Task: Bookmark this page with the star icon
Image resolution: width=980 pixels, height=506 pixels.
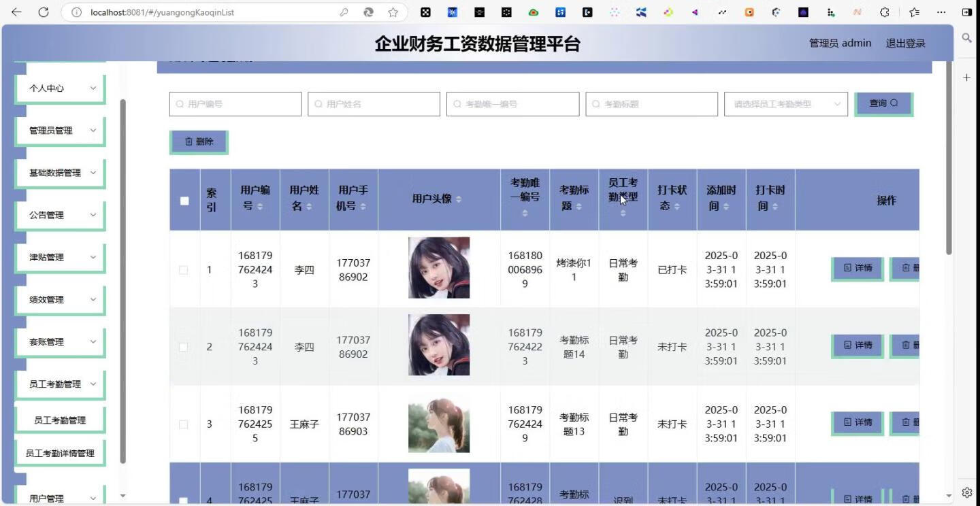Action: [x=393, y=12]
